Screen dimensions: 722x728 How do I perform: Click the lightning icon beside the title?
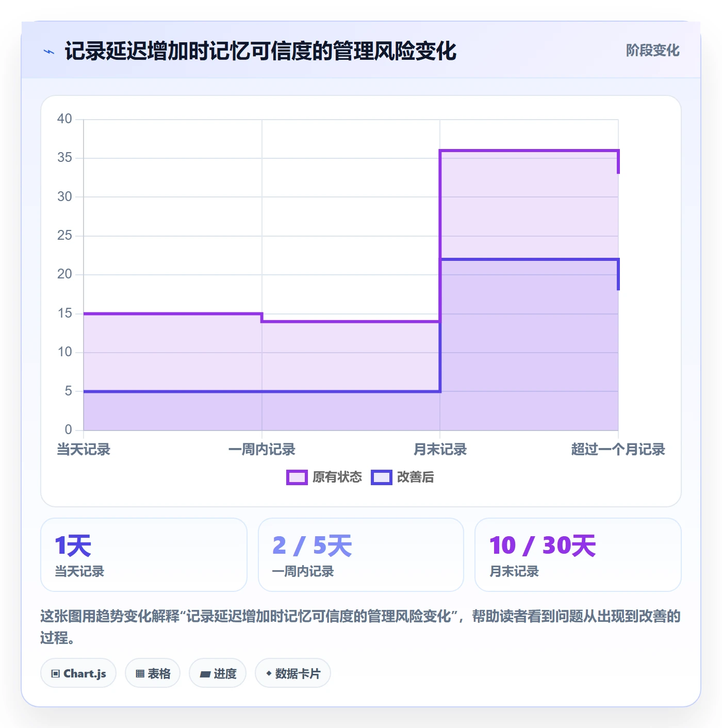click(x=49, y=52)
